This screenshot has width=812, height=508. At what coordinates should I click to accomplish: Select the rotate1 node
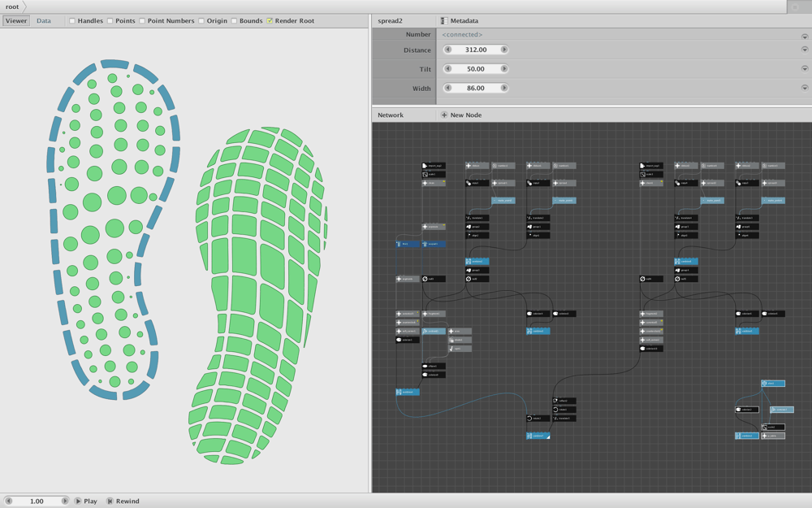point(564,410)
